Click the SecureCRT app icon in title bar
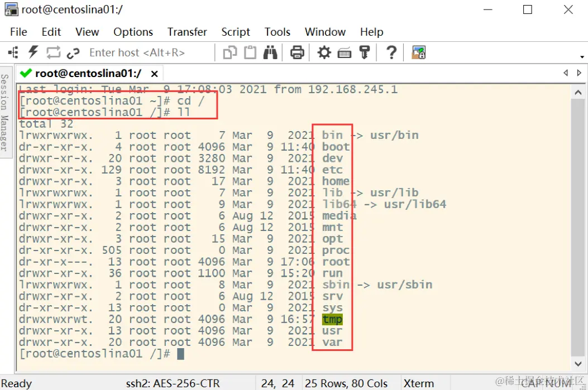This screenshot has height=390, width=588. click(x=11, y=9)
